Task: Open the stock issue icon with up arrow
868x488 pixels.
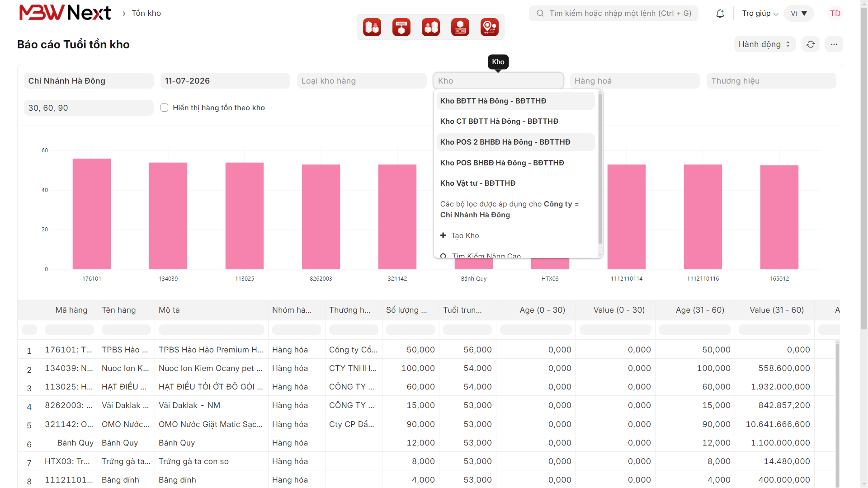Action: point(431,27)
